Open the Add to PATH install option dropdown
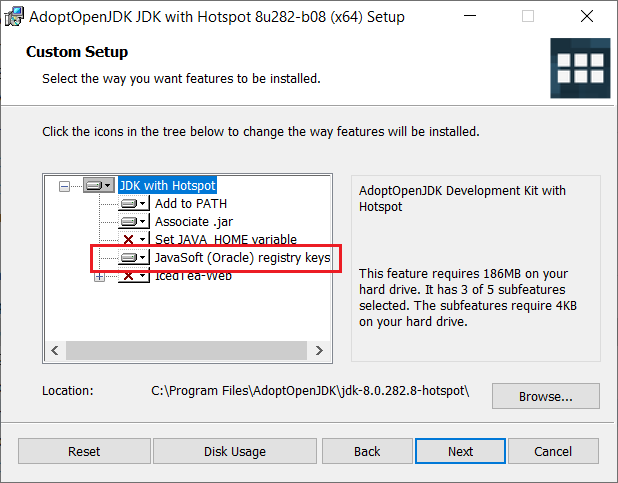The image size is (618, 483). 134,203
